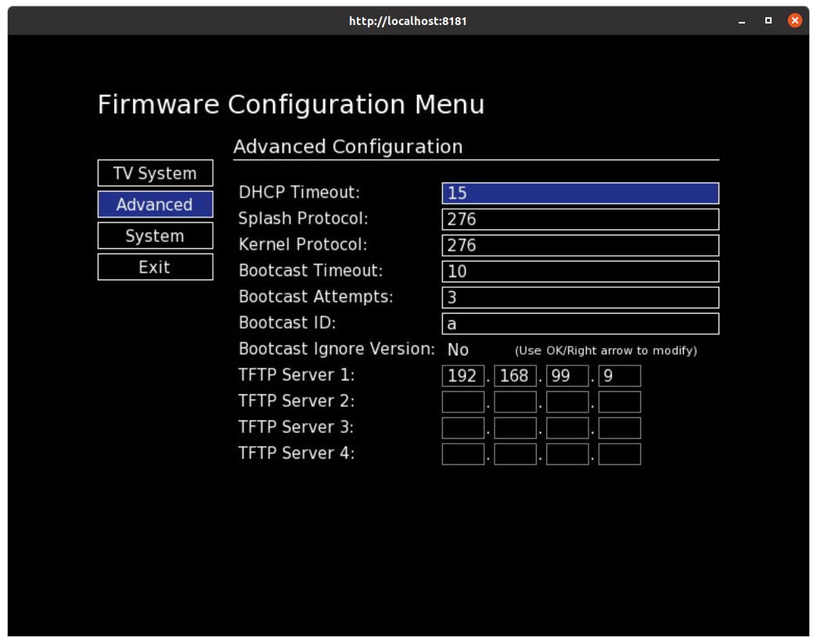Open the TV System menu item
This screenshot has width=817, height=644.
point(155,173)
